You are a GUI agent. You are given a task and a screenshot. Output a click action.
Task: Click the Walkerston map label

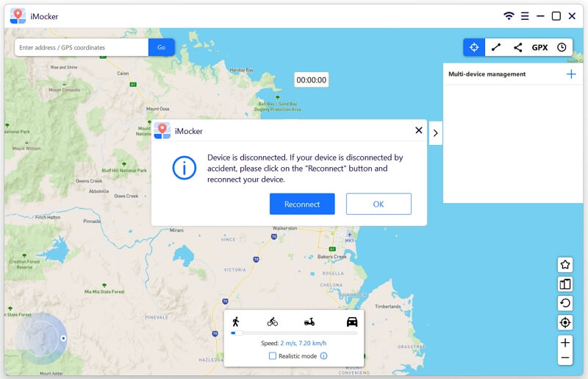pos(284,228)
